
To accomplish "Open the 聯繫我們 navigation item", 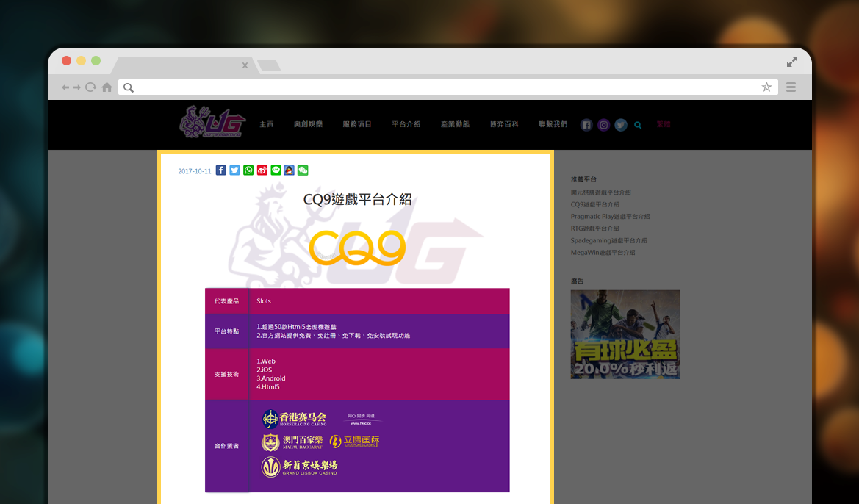I will click(553, 124).
